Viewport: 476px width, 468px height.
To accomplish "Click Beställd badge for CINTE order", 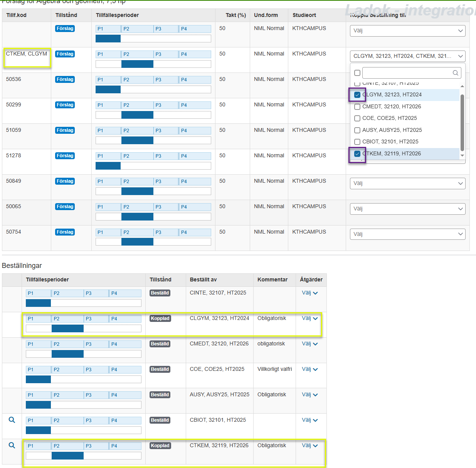I will coord(160,293).
